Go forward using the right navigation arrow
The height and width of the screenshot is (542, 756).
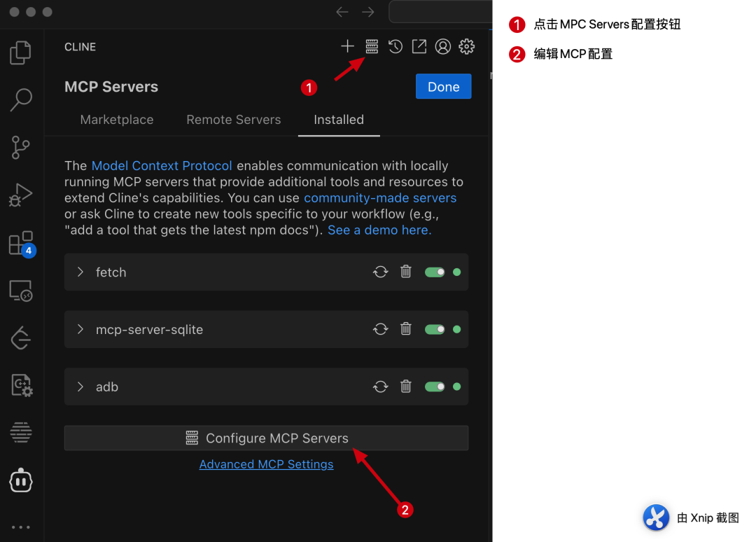point(368,12)
